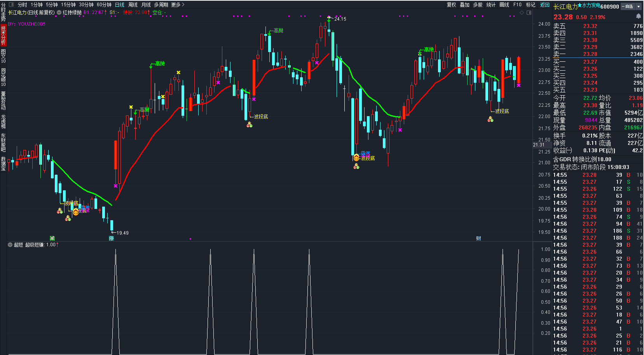Open the 图文10 sidebar tab
644x355 pixels.
pyautogui.click(x=3, y=56)
